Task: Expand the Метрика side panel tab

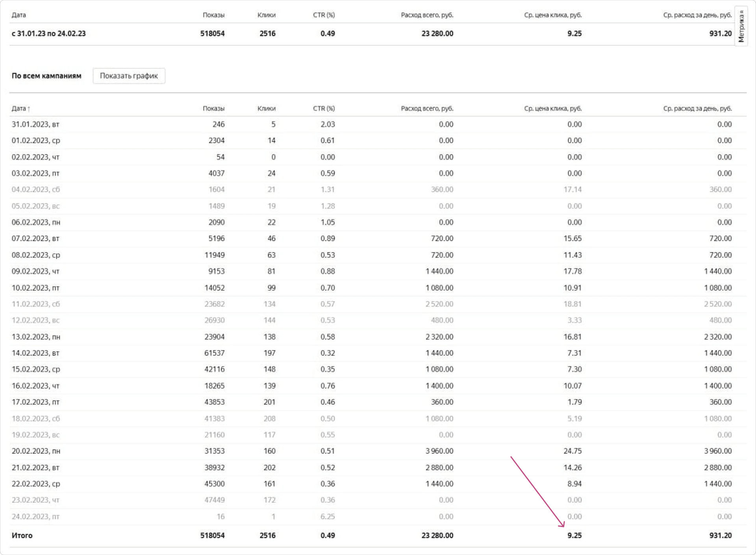Action: click(741, 26)
